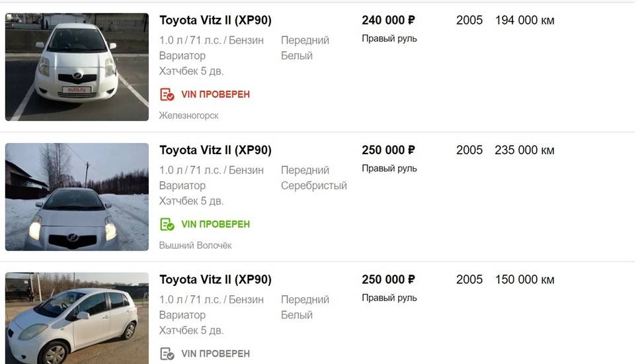Open the silver Vitz photo with headlights on
The image size is (644, 364).
(x=77, y=197)
